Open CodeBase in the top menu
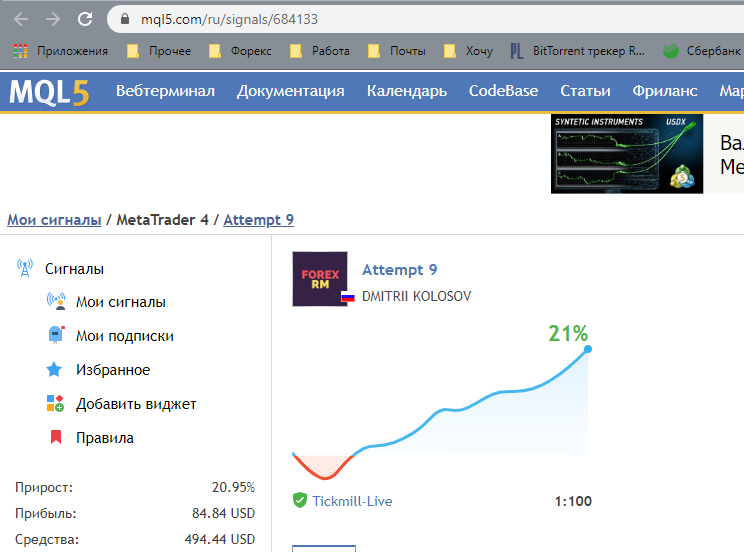 pos(503,91)
